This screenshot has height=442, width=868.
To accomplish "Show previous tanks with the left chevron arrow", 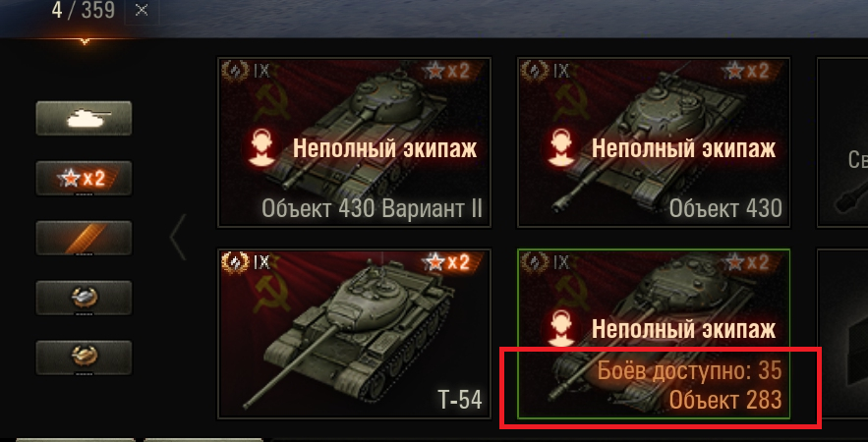I will pos(178,237).
